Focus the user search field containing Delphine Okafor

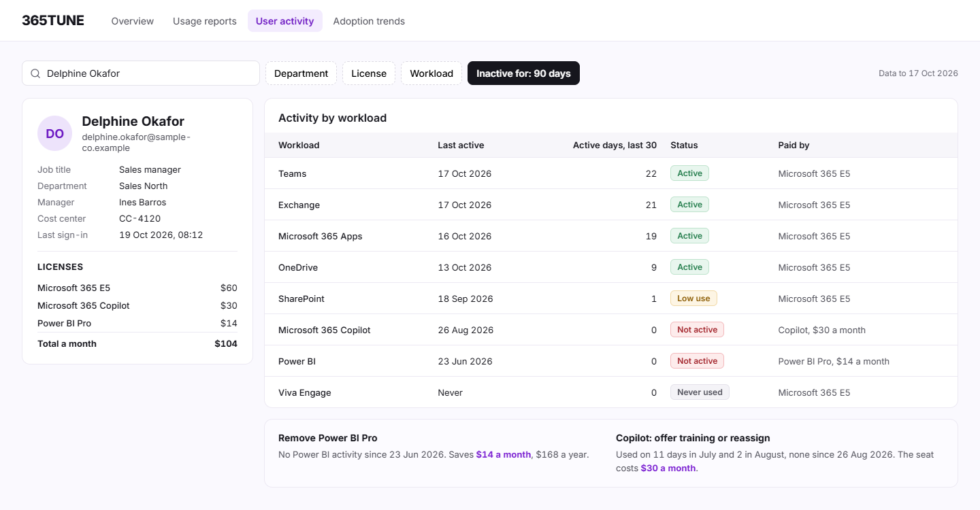coord(141,73)
